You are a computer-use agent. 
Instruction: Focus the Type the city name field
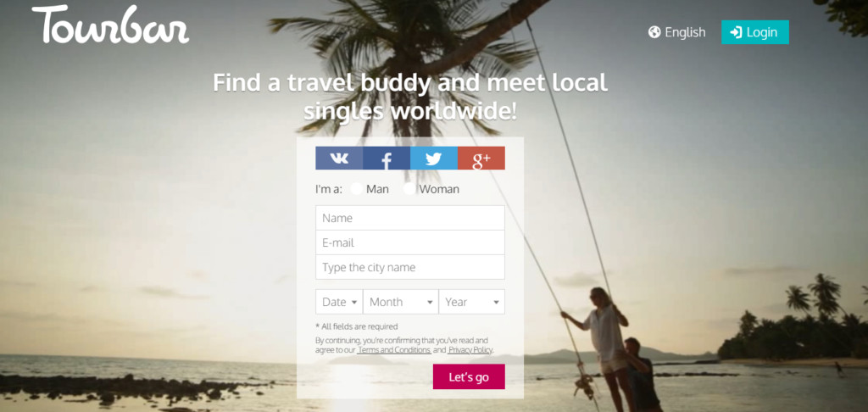[x=410, y=267]
